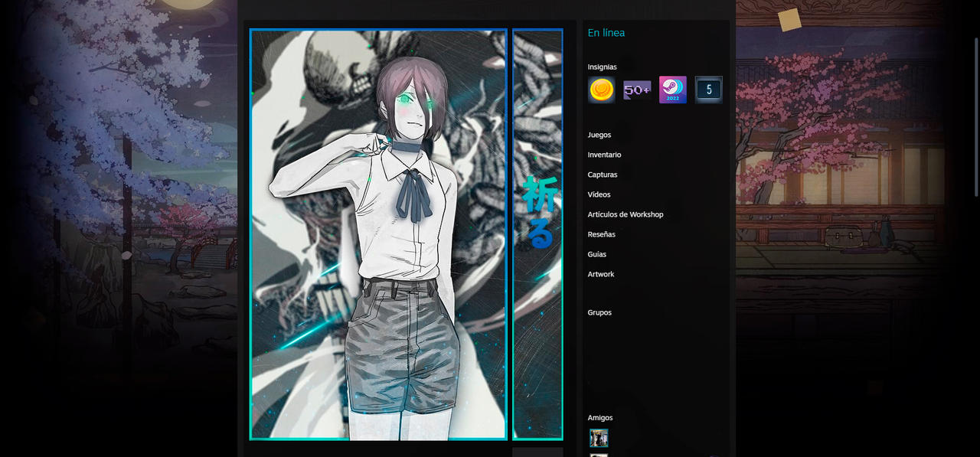Open the Steam 2022 badge
The height and width of the screenshot is (457, 980).
click(673, 90)
